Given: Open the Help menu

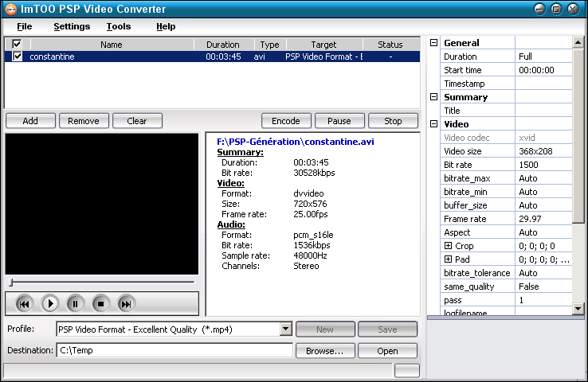Looking at the screenshot, I should (166, 26).
